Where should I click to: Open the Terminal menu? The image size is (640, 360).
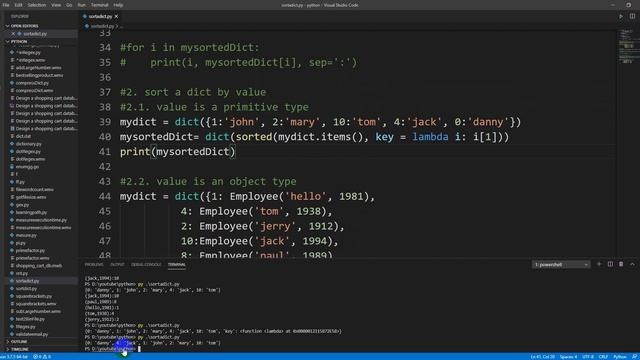(100, 5)
